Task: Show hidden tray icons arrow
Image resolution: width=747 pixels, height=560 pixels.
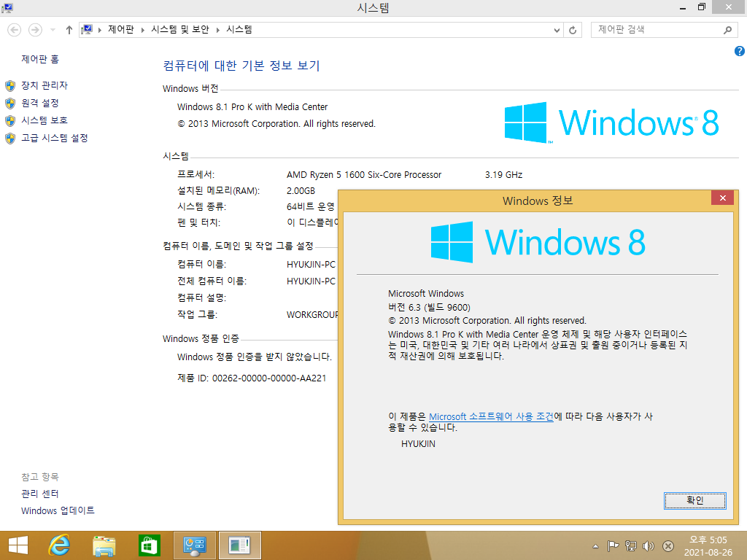Action: (595, 546)
